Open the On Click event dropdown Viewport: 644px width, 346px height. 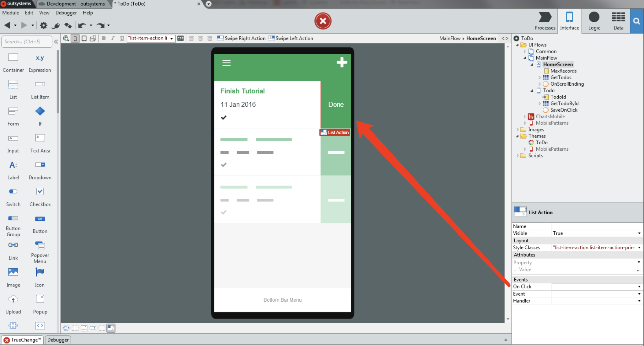pos(639,287)
